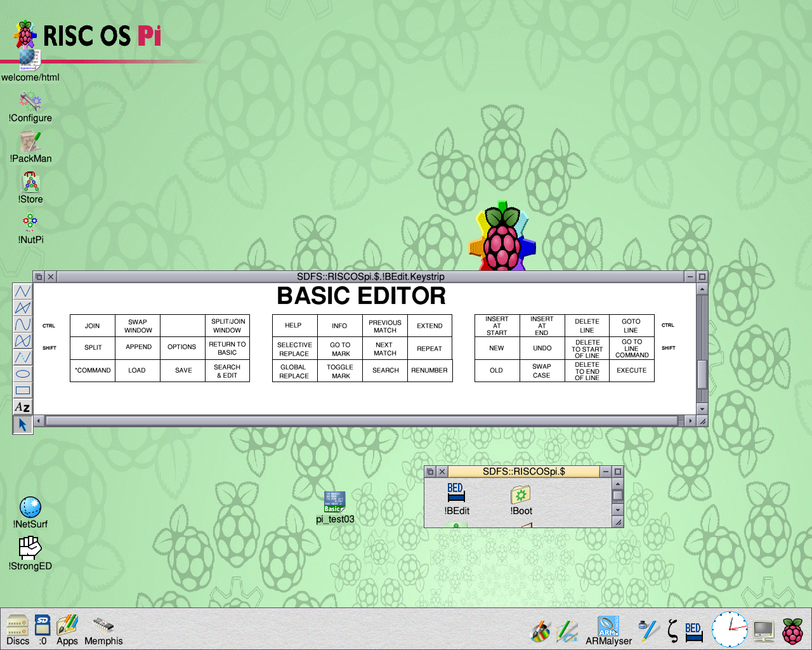Click the "RENUMBER" keystrip cell
The image size is (812, 650).
429,370
